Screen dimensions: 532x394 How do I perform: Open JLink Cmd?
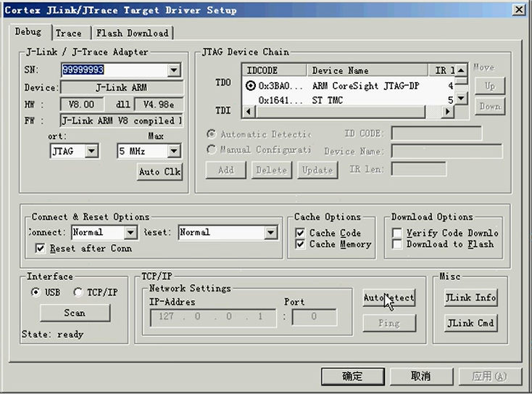[470, 323]
